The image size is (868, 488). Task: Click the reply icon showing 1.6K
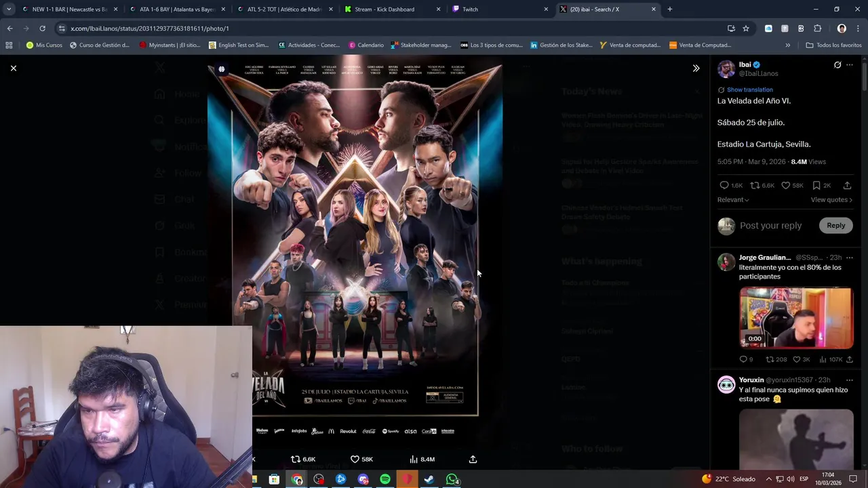point(731,185)
